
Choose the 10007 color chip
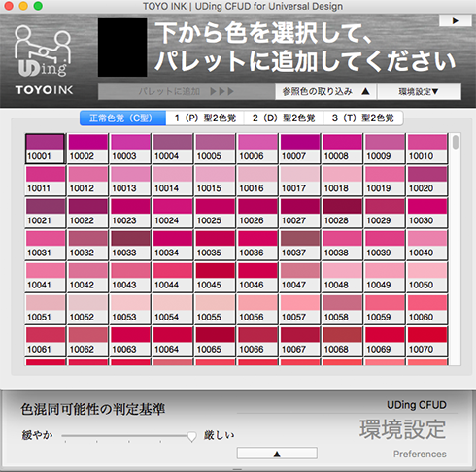(300, 149)
